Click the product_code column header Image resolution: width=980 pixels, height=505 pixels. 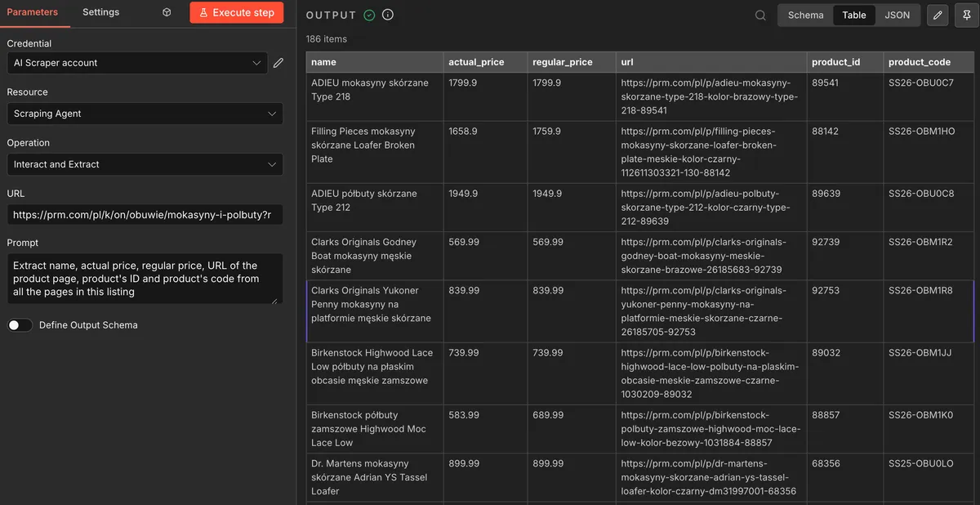pos(929,62)
